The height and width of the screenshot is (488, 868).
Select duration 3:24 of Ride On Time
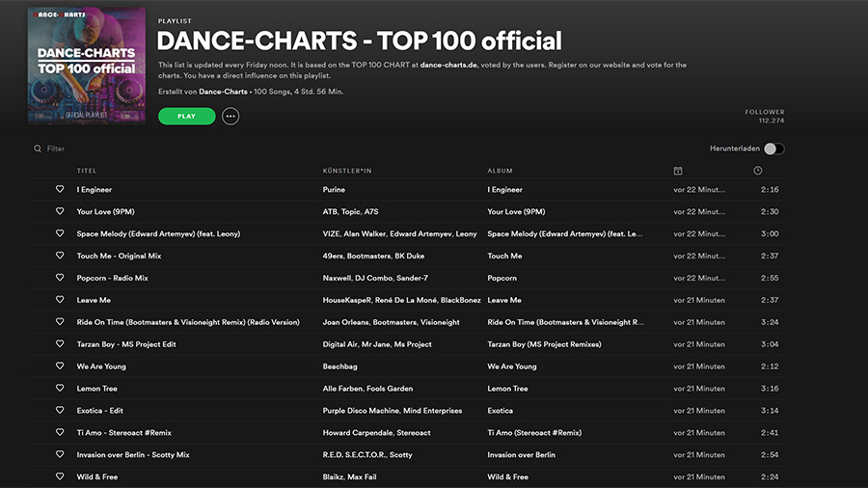(x=770, y=322)
